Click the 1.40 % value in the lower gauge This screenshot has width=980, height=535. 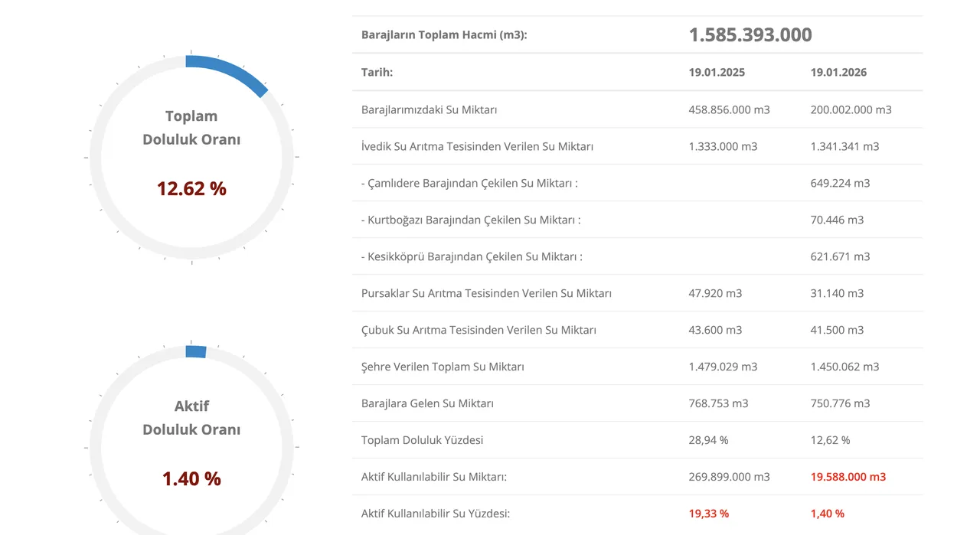coord(191,478)
